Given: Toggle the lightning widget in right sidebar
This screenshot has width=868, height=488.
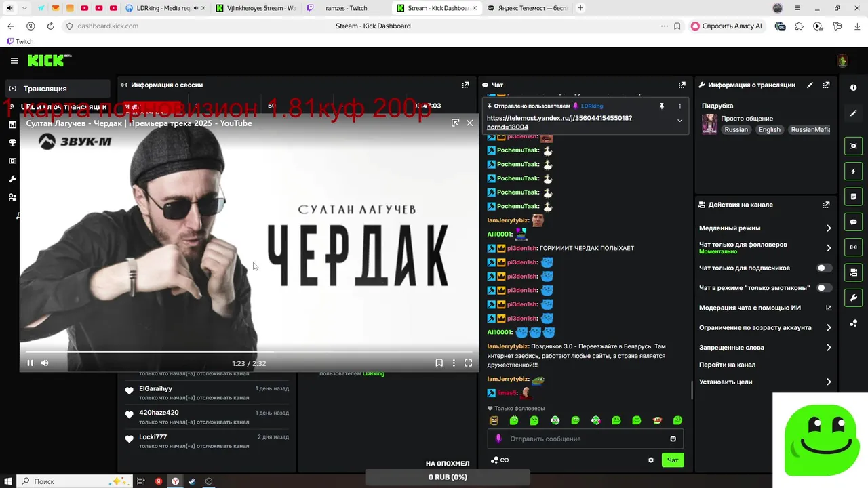Looking at the screenshot, I should click(853, 171).
